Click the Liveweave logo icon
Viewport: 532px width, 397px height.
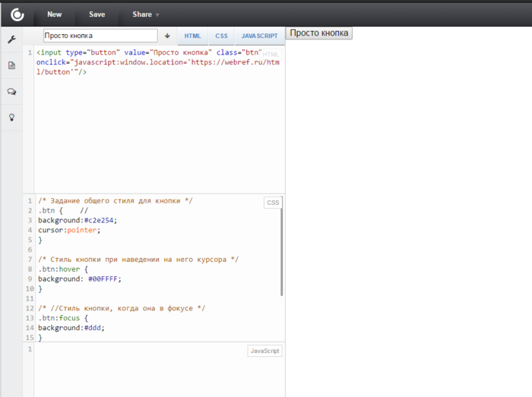(x=17, y=14)
